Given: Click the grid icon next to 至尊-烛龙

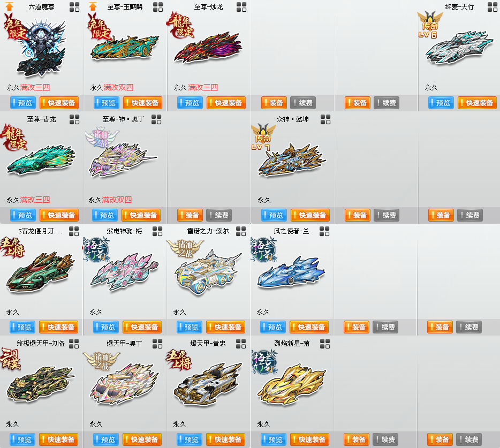Looking at the screenshot, I should tap(241, 7).
